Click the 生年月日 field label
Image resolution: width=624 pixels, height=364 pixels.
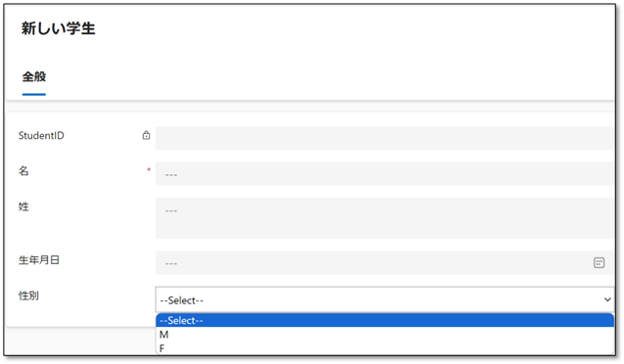click(39, 260)
